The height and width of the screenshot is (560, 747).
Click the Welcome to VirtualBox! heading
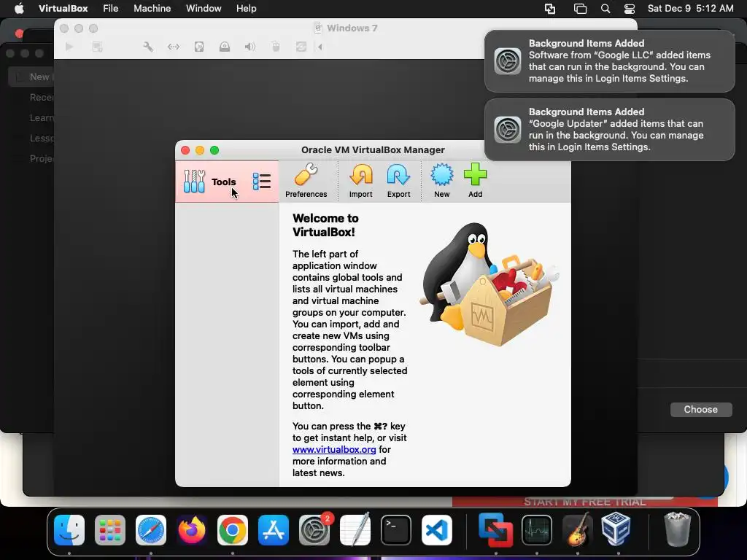coord(325,225)
